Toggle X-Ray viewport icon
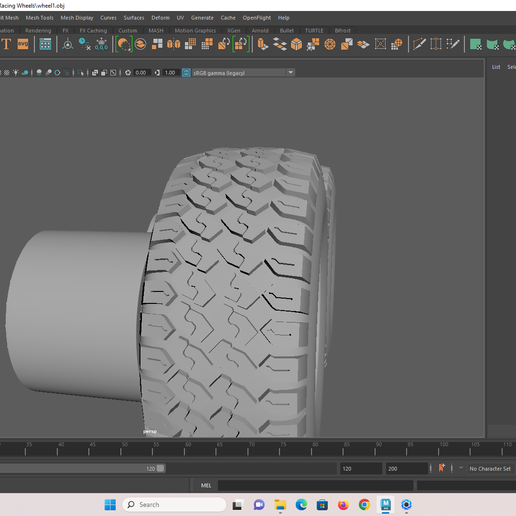This screenshot has height=516, width=516. tap(95, 73)
